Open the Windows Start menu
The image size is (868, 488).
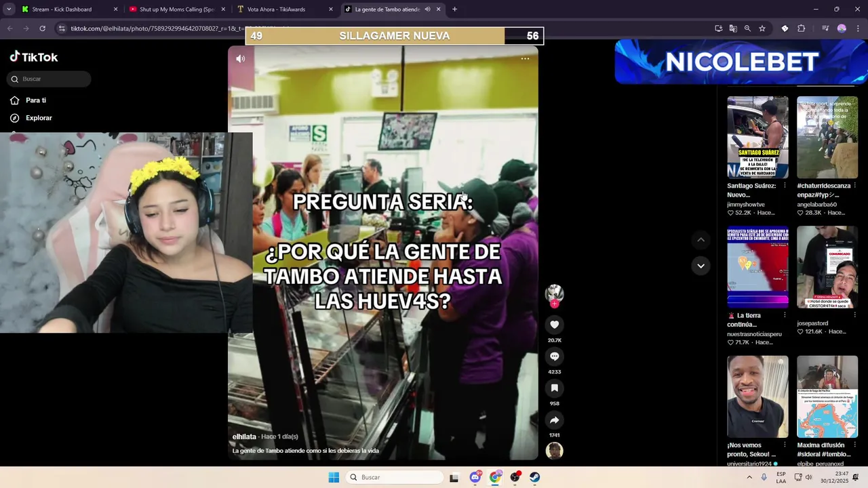pos(334,477)
